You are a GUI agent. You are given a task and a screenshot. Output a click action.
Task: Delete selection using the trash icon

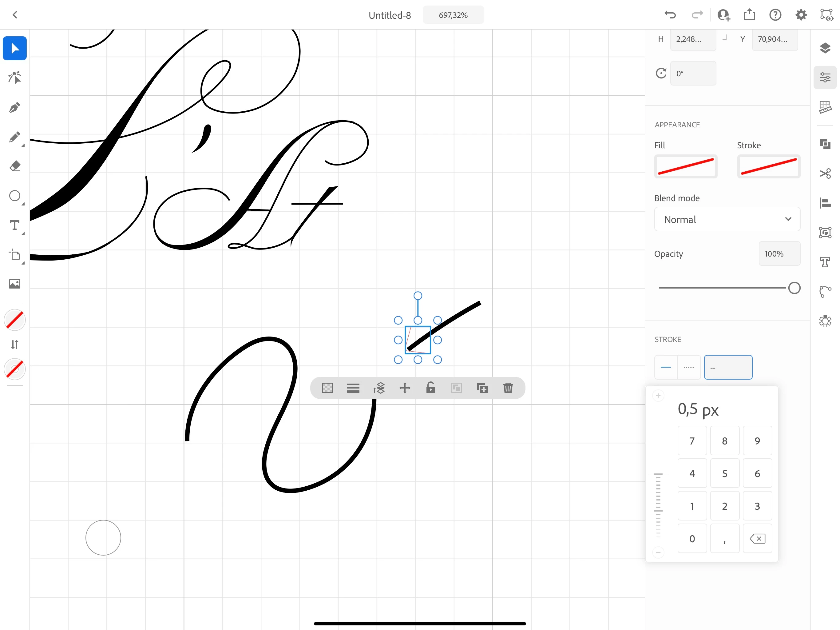(x=508, y=388)
